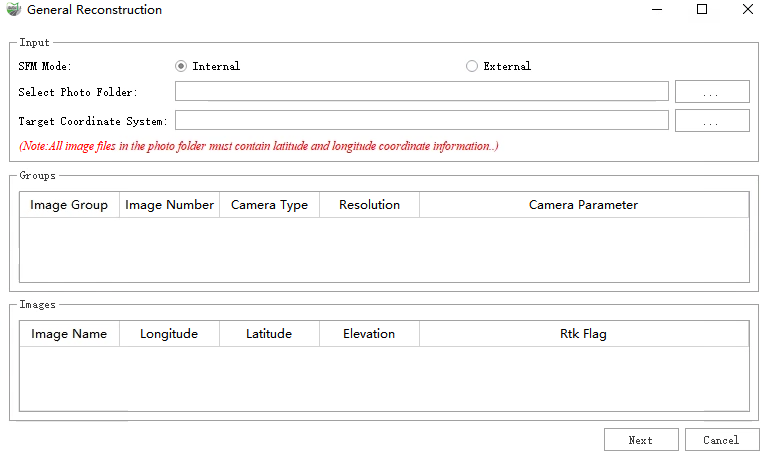Click the Next button

tap(641, 440)
